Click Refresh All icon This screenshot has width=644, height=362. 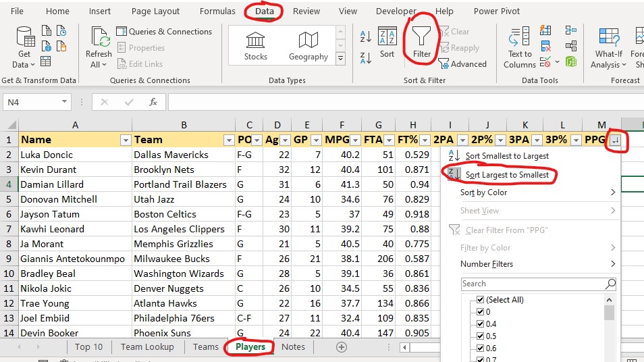click(x=99, y=47)
